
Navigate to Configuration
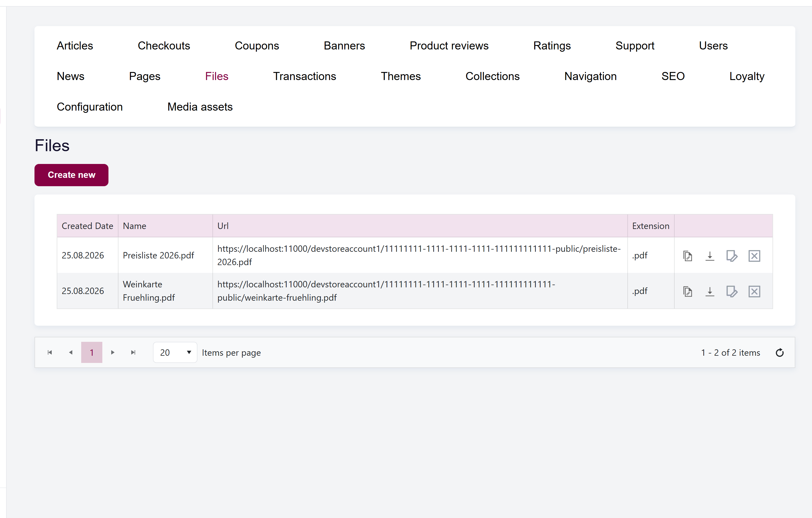coord(90,107)
